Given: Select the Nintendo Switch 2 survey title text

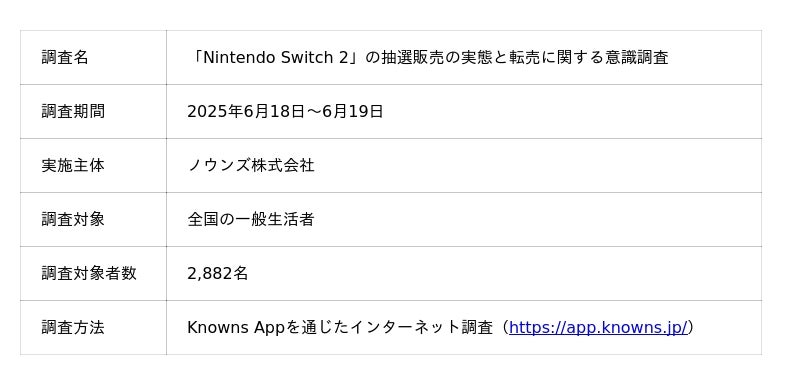Looking at the screenshot, I should 428,58.
